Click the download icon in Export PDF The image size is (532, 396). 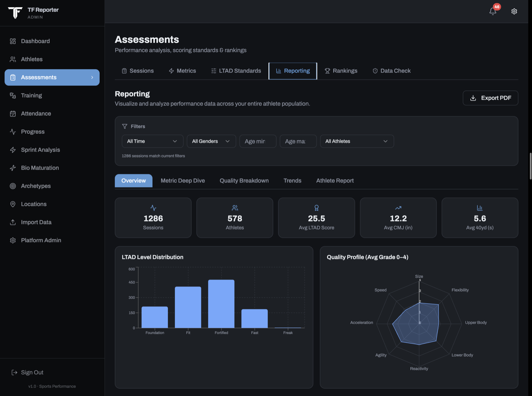point(473,98)
